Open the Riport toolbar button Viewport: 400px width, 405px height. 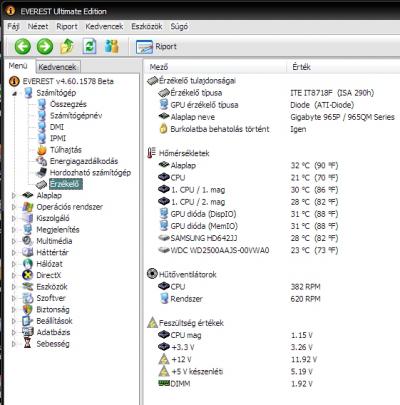point(156,47)
